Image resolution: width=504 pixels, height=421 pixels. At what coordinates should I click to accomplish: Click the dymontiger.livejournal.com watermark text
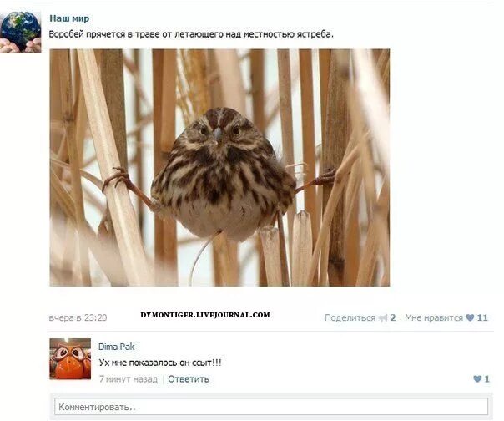click(205, 315)
